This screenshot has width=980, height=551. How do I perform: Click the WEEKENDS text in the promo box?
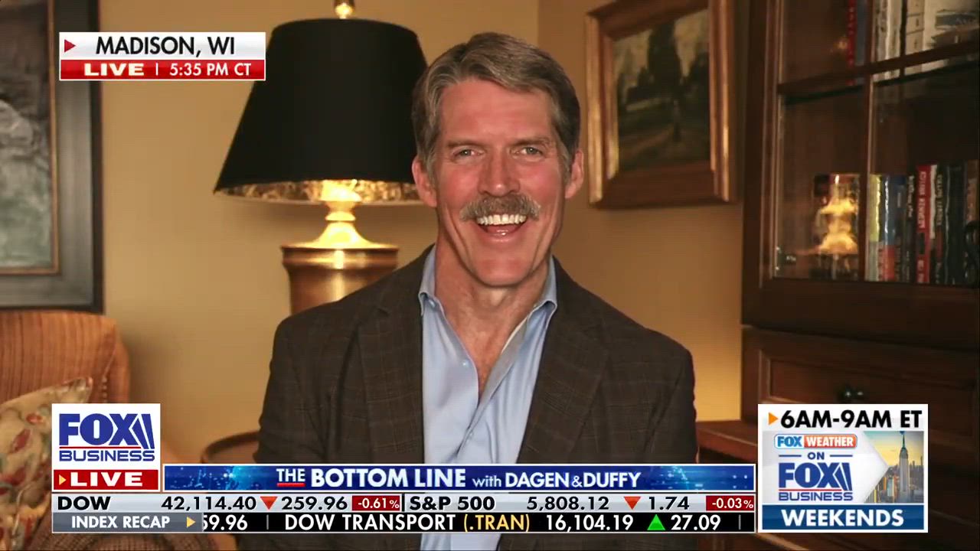[842, 518]
